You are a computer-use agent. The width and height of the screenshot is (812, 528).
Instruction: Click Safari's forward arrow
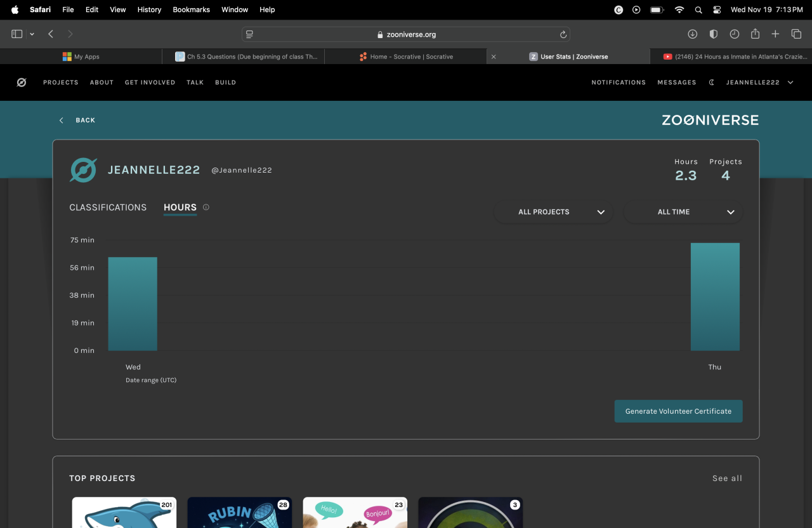[x=70, y=34]
